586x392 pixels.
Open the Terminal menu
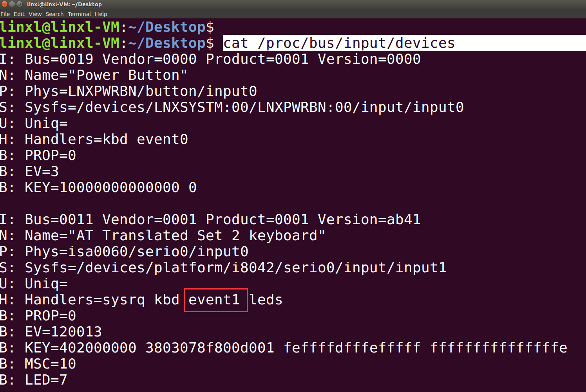79,14
